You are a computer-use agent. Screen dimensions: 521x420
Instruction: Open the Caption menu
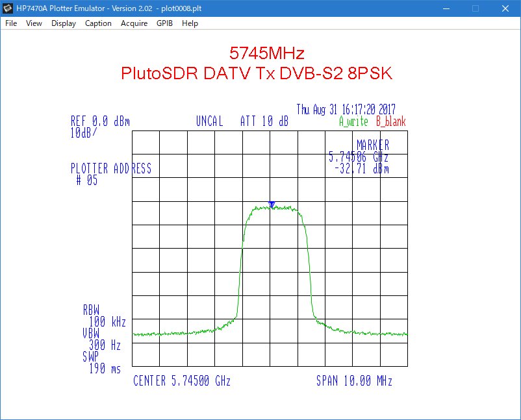pos(98,23)
